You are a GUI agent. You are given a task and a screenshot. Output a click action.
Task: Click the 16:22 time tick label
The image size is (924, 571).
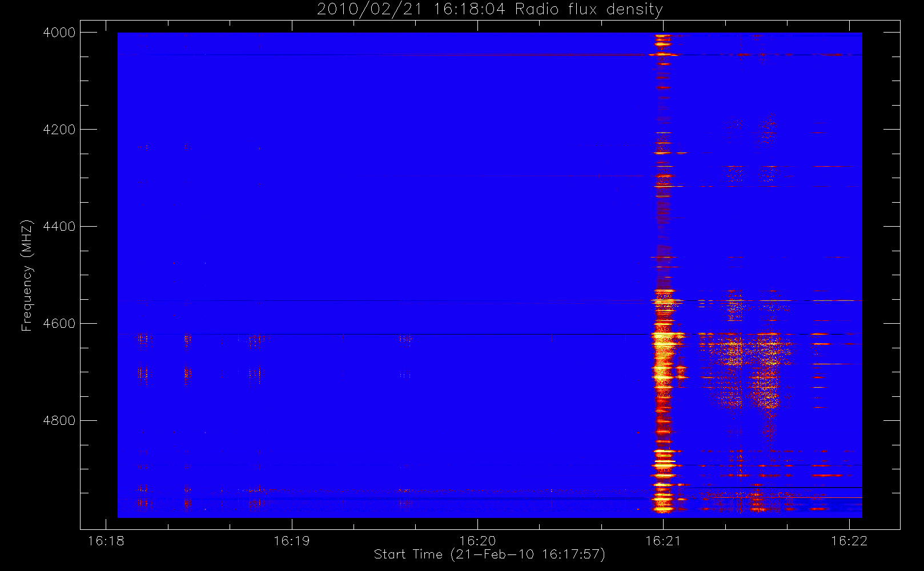(x=849, y=541)
